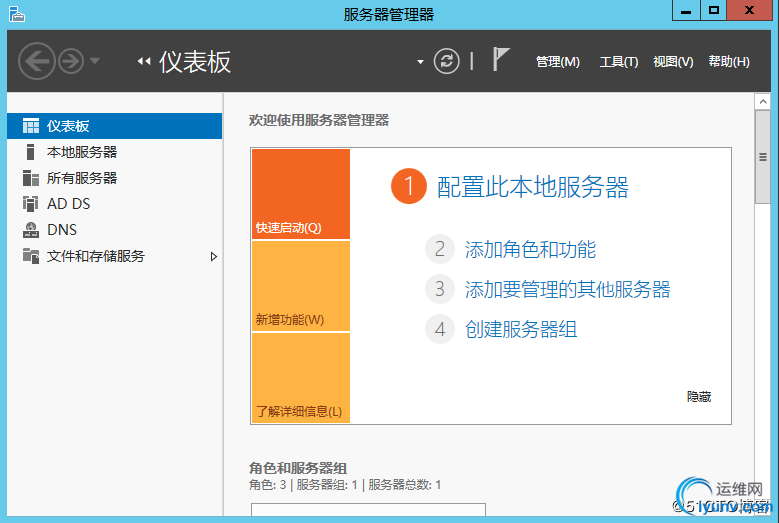
Task: Select the DNS role in sidebar
Action: coord(62,229)
